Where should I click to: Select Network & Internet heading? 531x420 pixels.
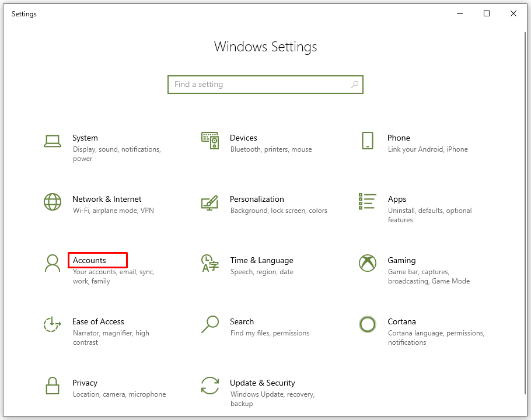point(107,199)
